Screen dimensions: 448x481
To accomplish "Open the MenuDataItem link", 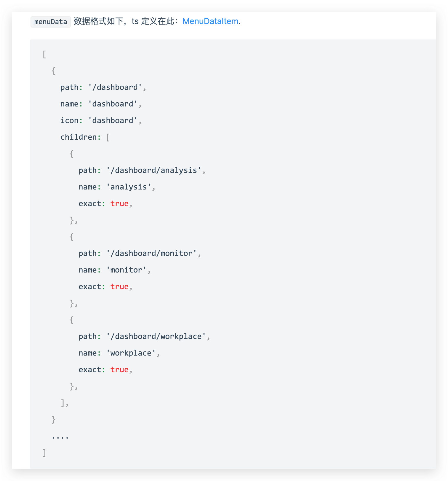I will click(x=210, y=21).
